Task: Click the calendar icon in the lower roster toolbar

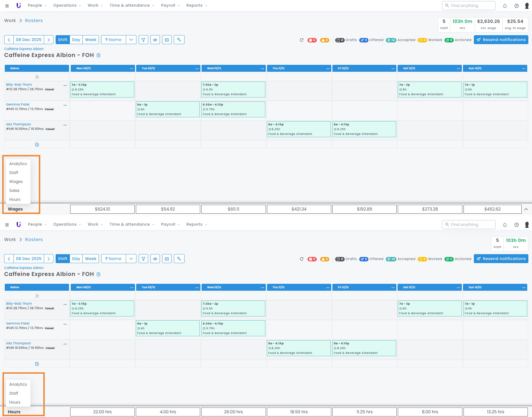Action: (167, 259)
